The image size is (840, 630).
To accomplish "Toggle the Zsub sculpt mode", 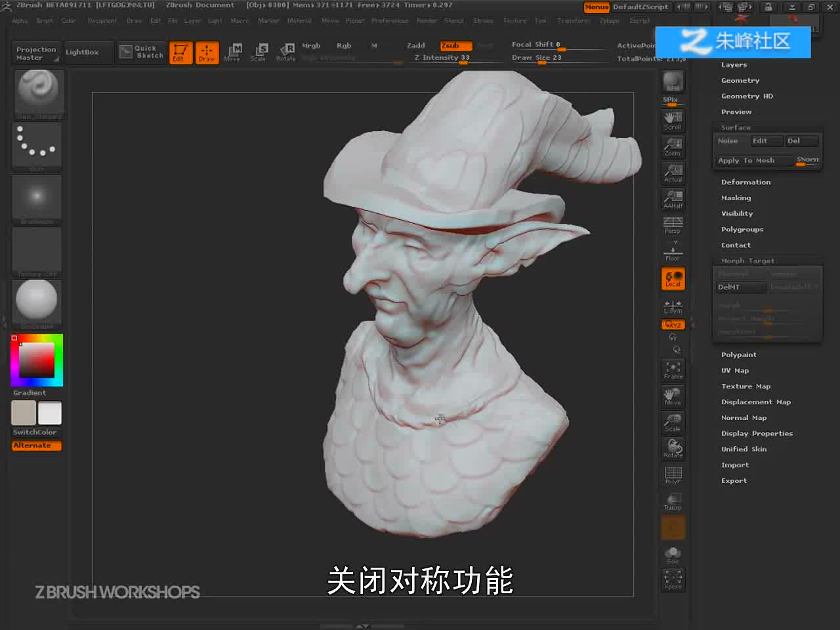I will [455, 45].
